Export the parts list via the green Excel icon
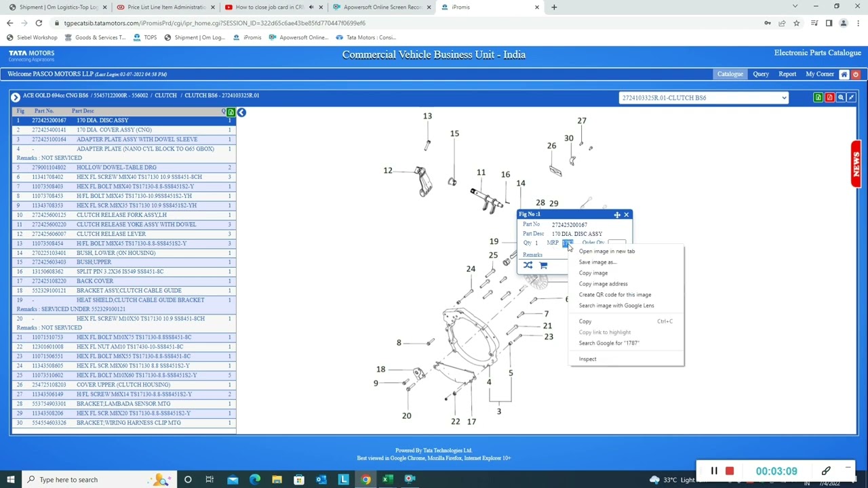 (818, 98)
